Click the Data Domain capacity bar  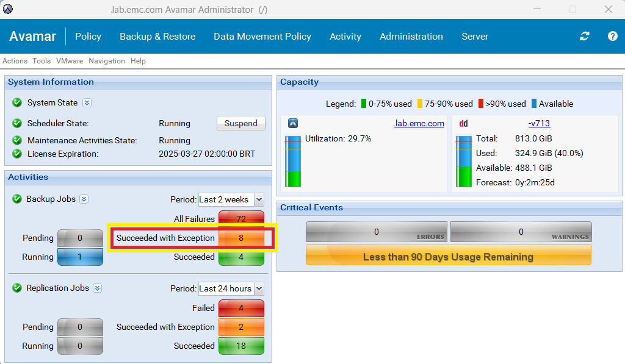464,162
